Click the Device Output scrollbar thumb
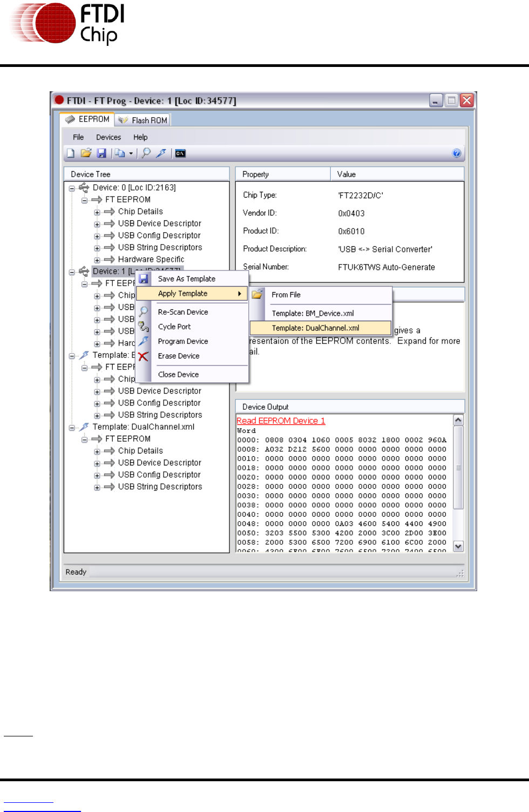 coord(458,468)
